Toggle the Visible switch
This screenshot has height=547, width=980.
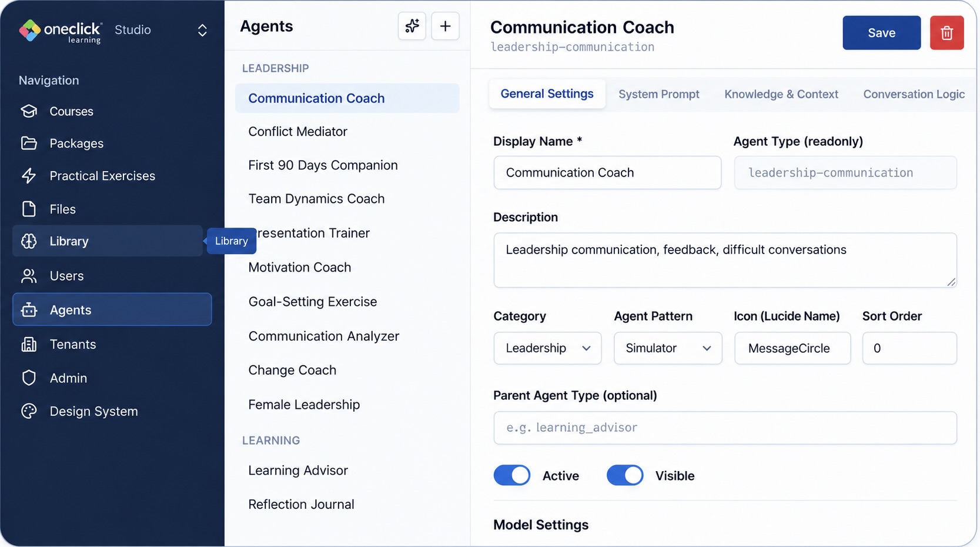625,475
